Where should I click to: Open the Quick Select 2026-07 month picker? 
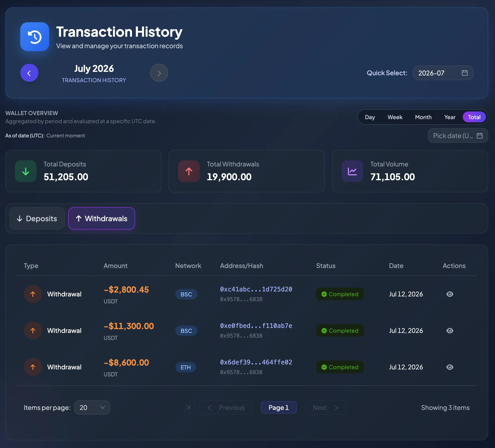(443, 73)
